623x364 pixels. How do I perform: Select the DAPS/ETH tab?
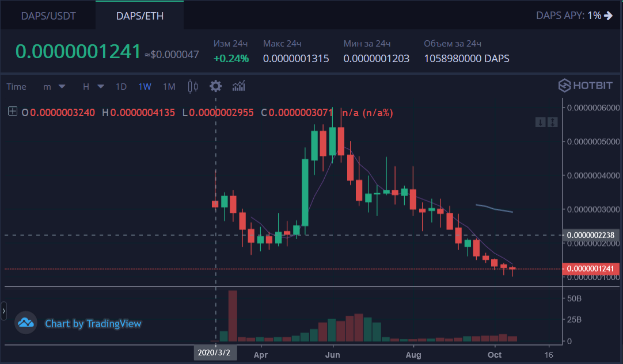coord(139,16)
